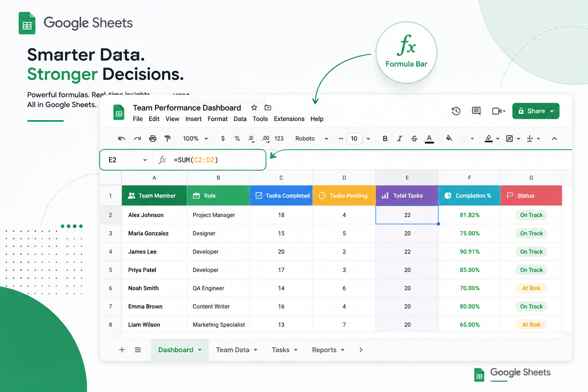Image resolution: width=588 pixels, height=392 pixels.
Task: Open the borders grid icon
Action: click(464, 139)
